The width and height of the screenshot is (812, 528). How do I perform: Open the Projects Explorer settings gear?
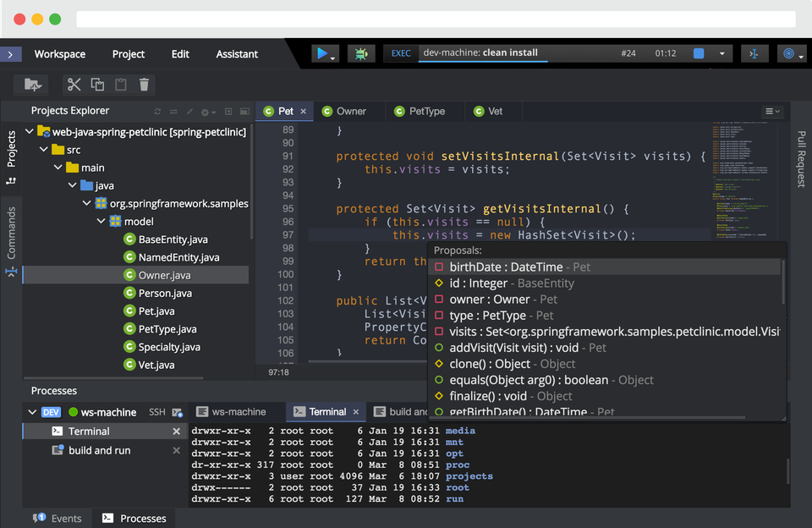point(206,111)
